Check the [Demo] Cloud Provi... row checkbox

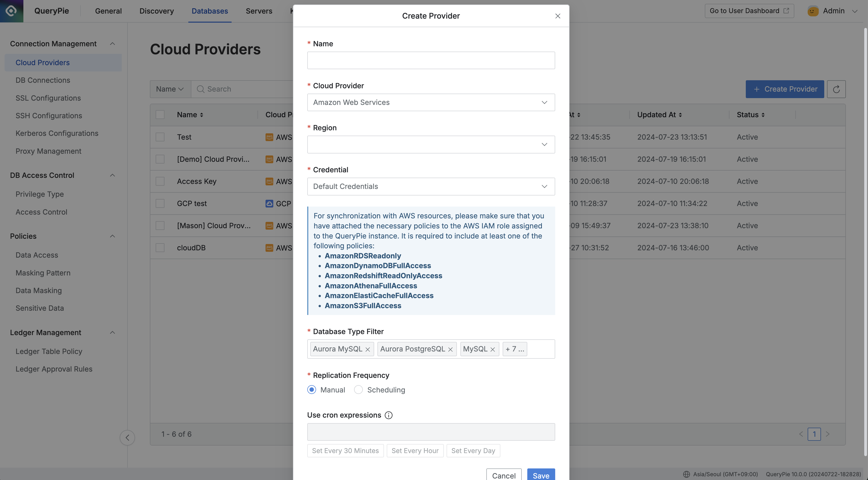[x=160, y=159]
